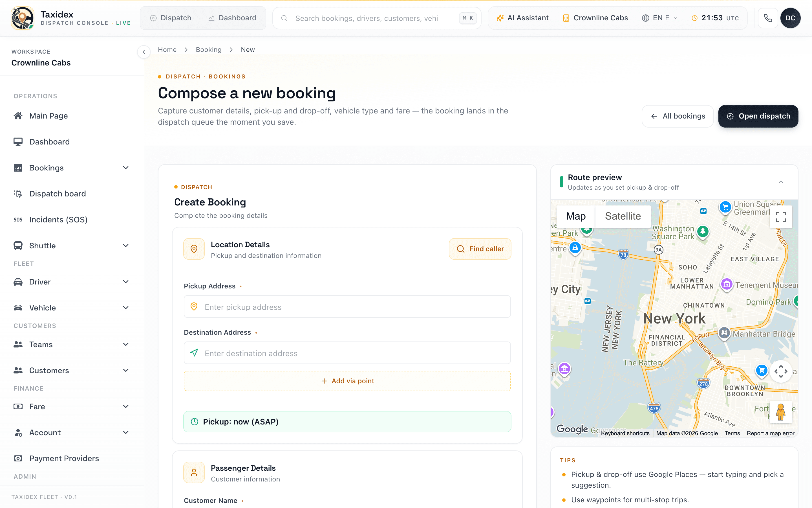Click the Passenger Details person icon

[194, 472]
